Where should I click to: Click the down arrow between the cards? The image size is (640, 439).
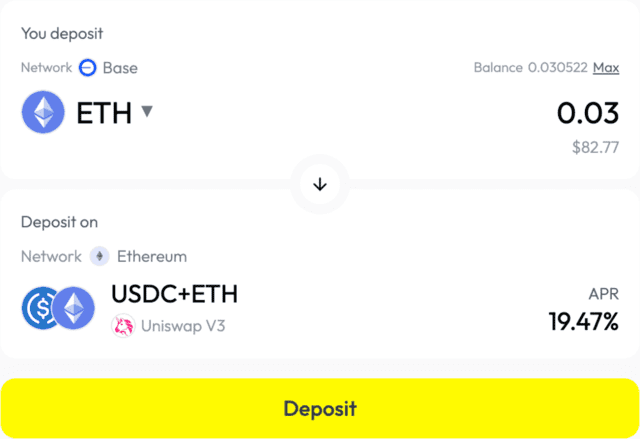tap(320, 185)
